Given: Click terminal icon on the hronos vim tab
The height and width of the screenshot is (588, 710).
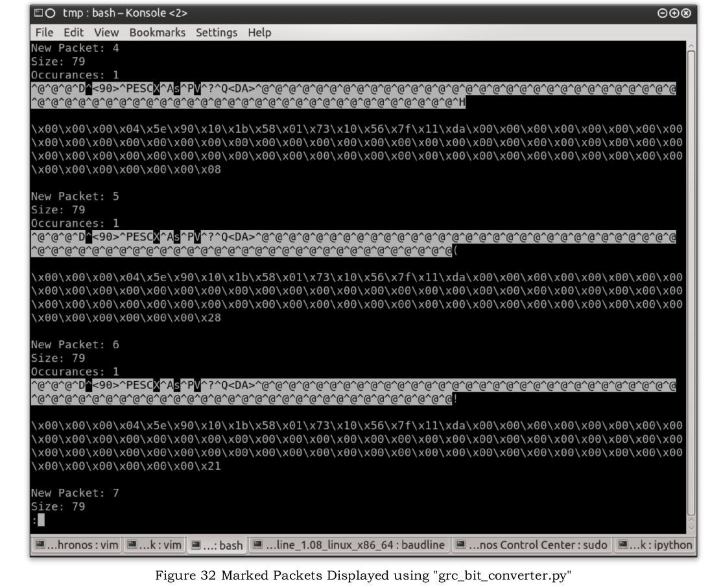Looking at the screenshot, I should point(40,545).
